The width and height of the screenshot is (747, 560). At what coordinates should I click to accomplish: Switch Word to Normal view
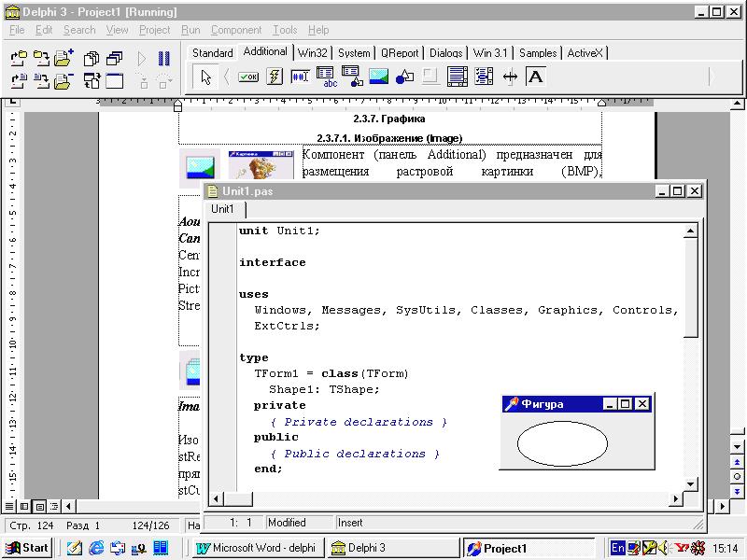click(9, 506)
